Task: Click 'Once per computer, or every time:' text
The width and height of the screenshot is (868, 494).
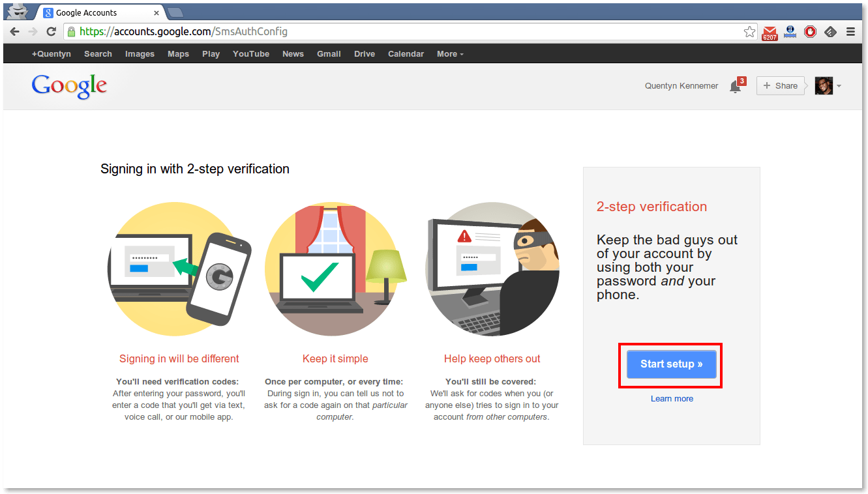Action: pos(334,381)
